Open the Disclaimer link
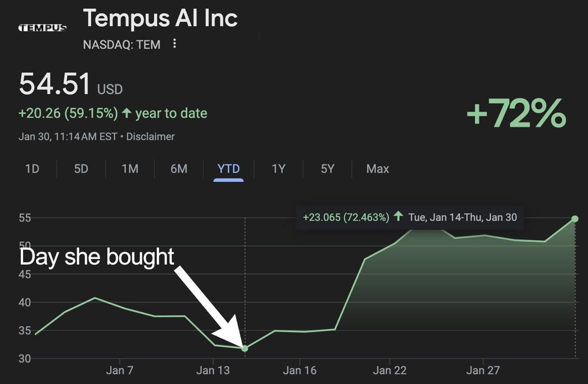This screenshot has height=384, width=588. click(x=150, y=137)
